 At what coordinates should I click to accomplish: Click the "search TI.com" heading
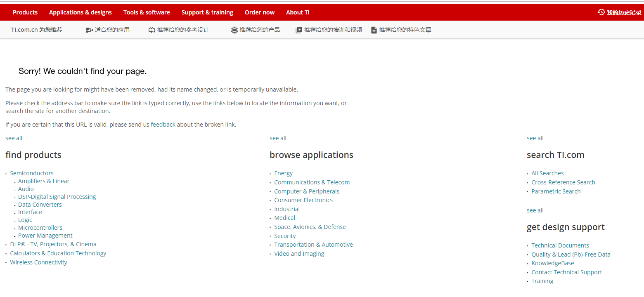pyautogui.click(x=556, y=155)
